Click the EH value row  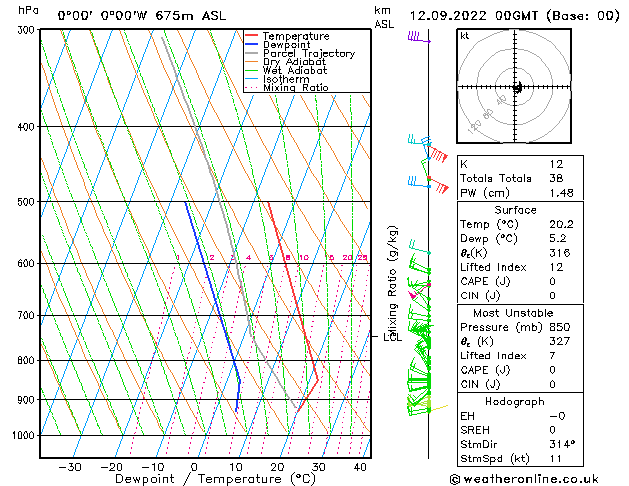520,416
